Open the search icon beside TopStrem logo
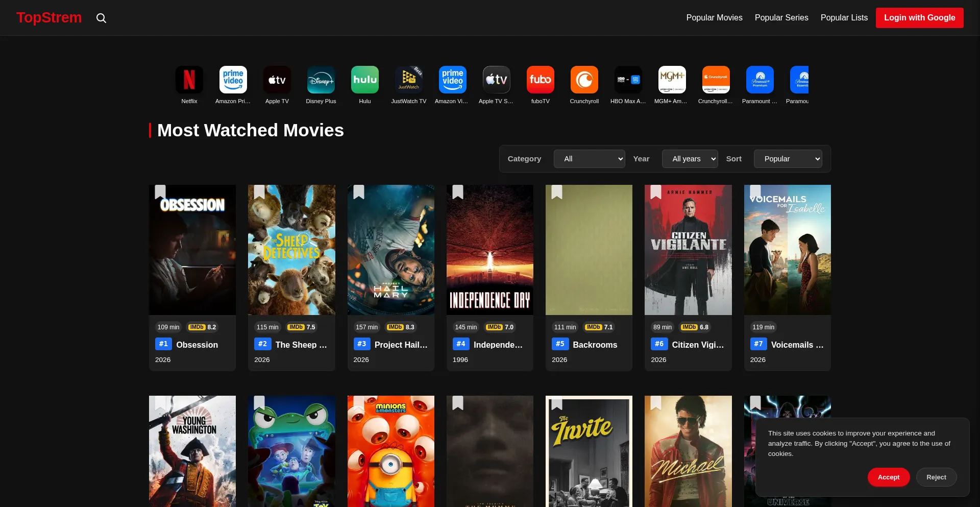This screenshot has width=980, height=507. click(x=102, y=18)
